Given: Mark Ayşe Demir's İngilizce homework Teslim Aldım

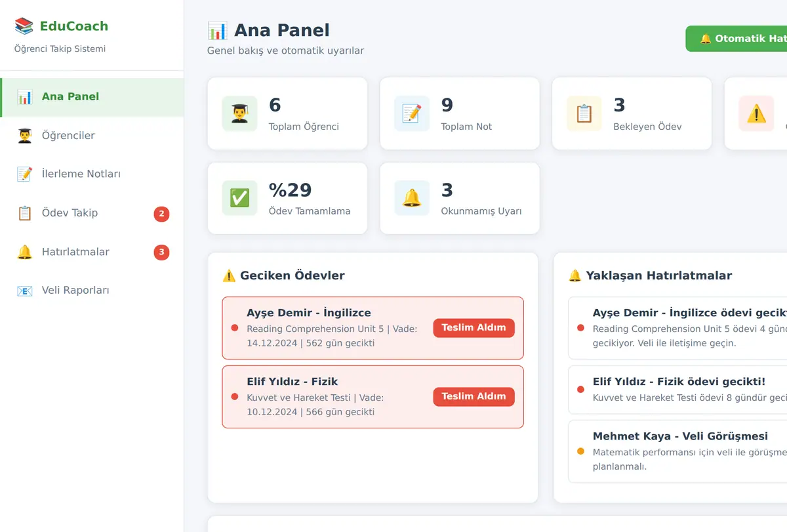Looking at the screenshot, I should click(474, 328).
